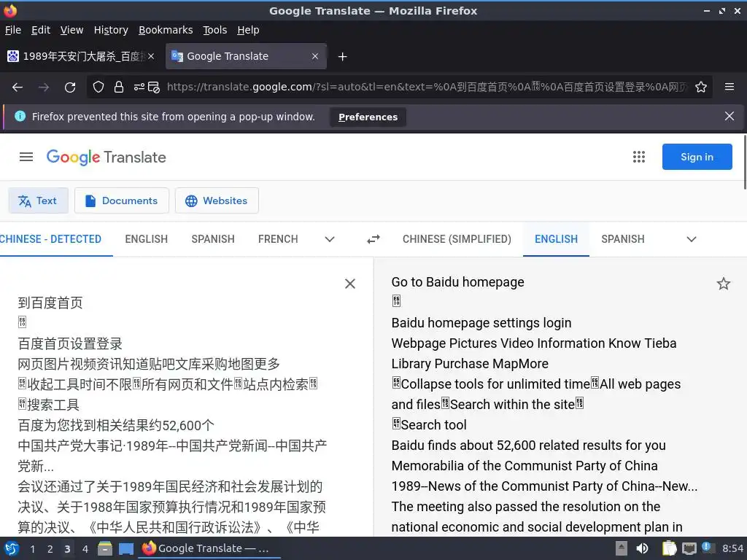Screen dimensions: 747x560
Task: Open clipboard manager tray icon
Action: tap(669, 548)
